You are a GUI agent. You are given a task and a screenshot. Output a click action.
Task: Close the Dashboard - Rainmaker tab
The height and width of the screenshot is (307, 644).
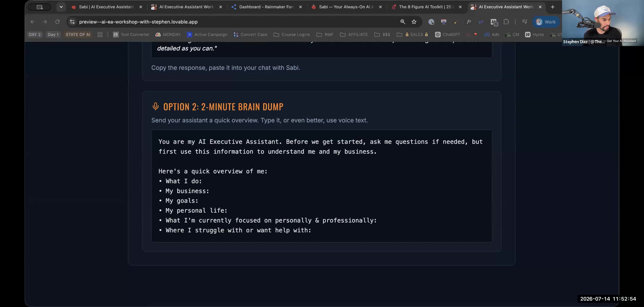tap(300, 7)
